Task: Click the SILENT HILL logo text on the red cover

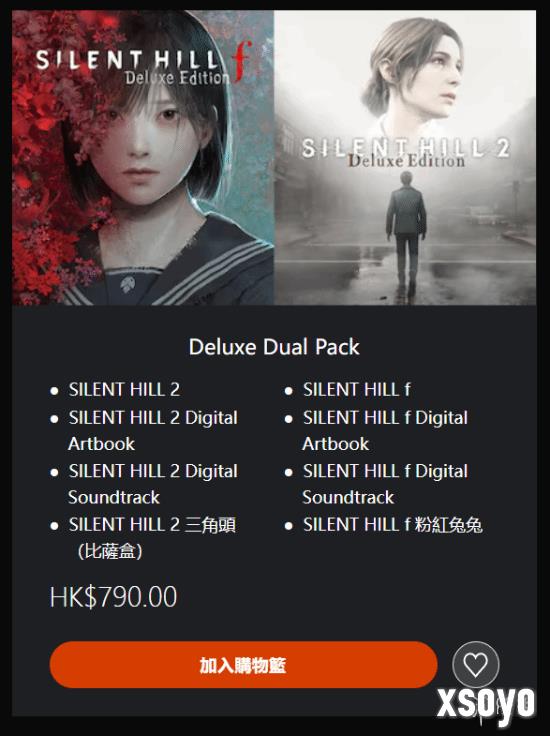Action: coord(128,60)
